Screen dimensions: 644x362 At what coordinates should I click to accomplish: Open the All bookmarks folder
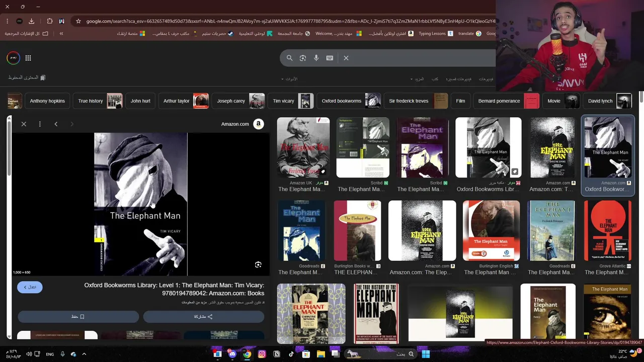27,33
